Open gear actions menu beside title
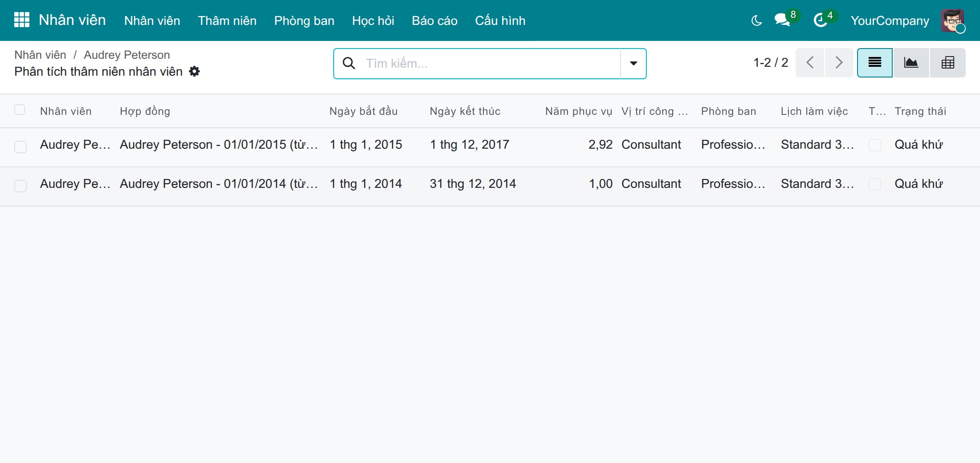This screenshot has width=980, height=463. [194, 71]
